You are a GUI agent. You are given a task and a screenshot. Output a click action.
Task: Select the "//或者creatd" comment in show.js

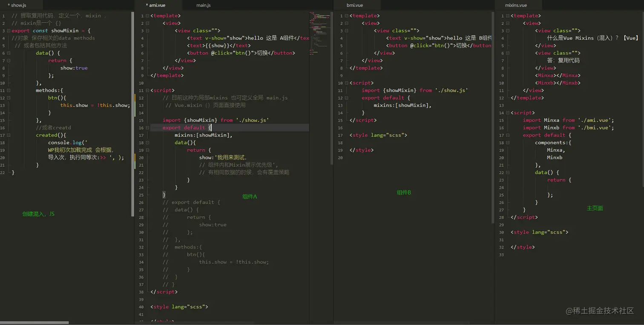coord(53,128)
